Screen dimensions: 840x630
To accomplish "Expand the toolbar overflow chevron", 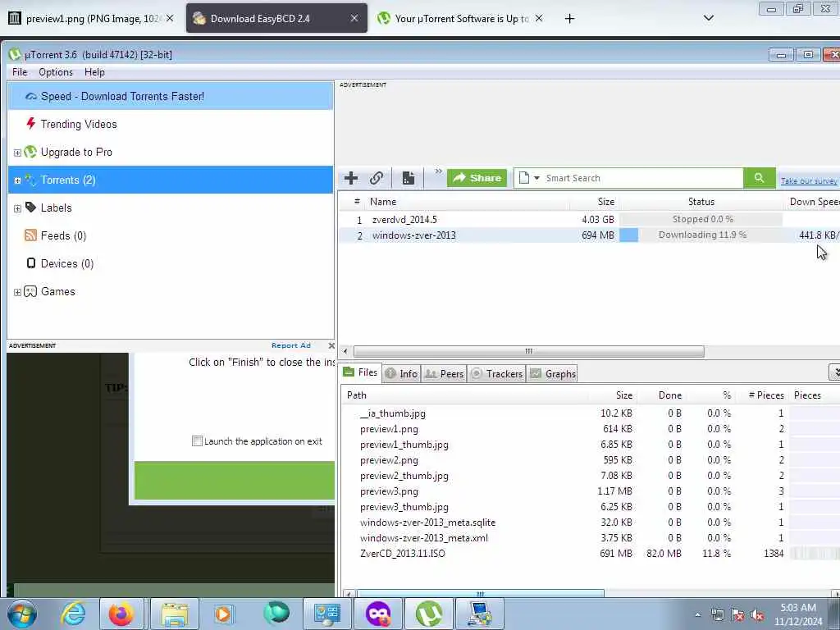I will coord(438,171).
